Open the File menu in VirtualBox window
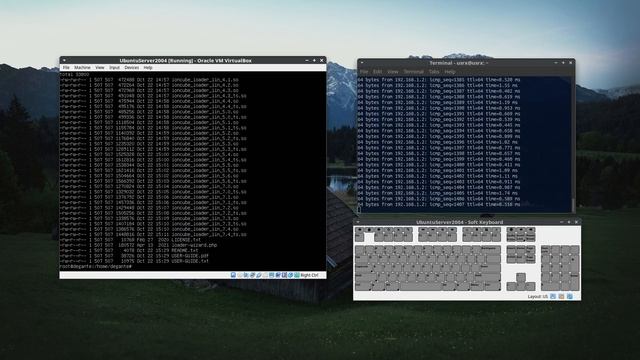 coord(66,68)
